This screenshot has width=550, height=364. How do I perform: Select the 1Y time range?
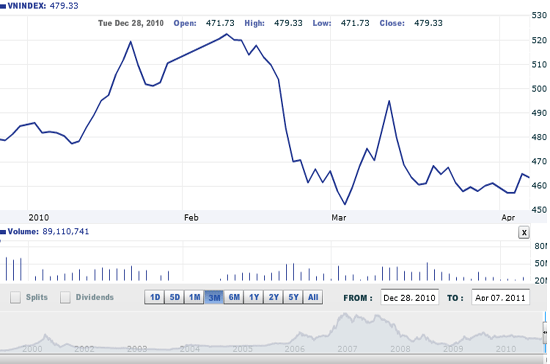point(254,297)
